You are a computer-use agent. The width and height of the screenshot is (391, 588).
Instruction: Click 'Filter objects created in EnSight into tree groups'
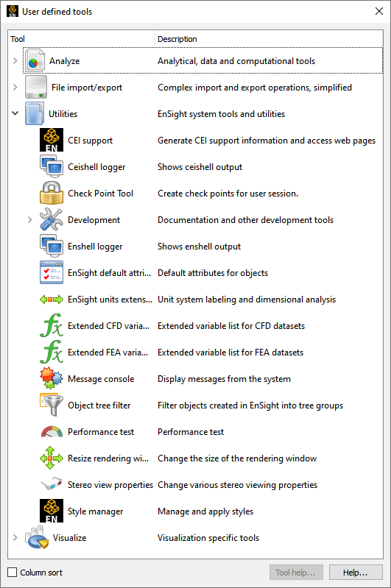[x=250, y=405]
